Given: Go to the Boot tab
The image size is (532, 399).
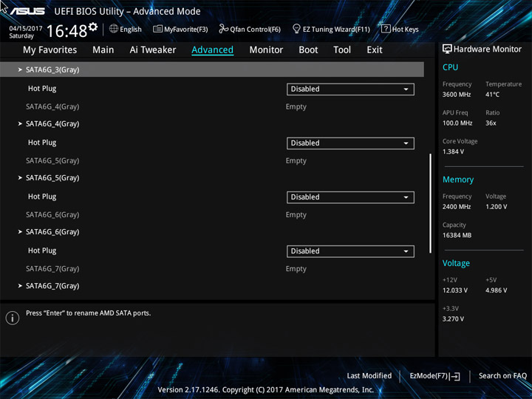Looking at the screenshot, I should pos(308,50).
